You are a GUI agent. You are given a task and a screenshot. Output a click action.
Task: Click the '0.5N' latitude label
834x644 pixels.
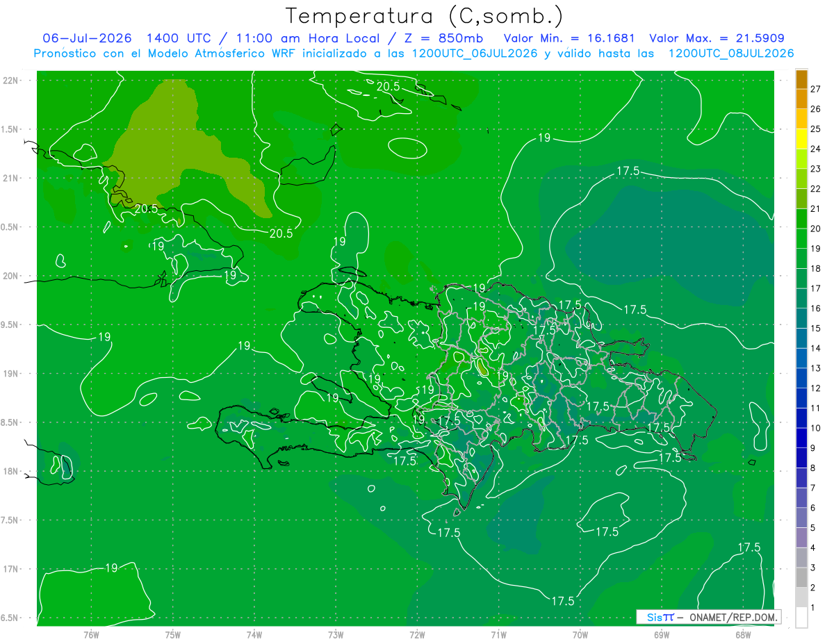point(10,227)
